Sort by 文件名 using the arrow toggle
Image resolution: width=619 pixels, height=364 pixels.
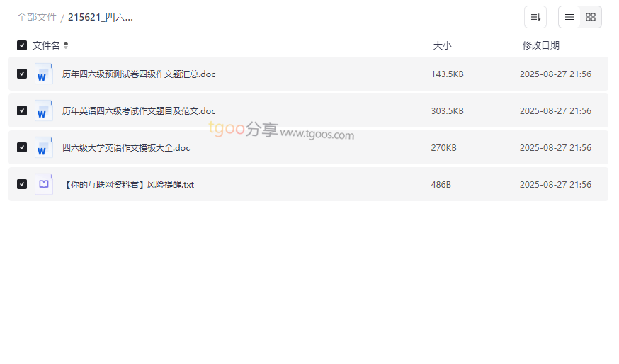[66, 45]
